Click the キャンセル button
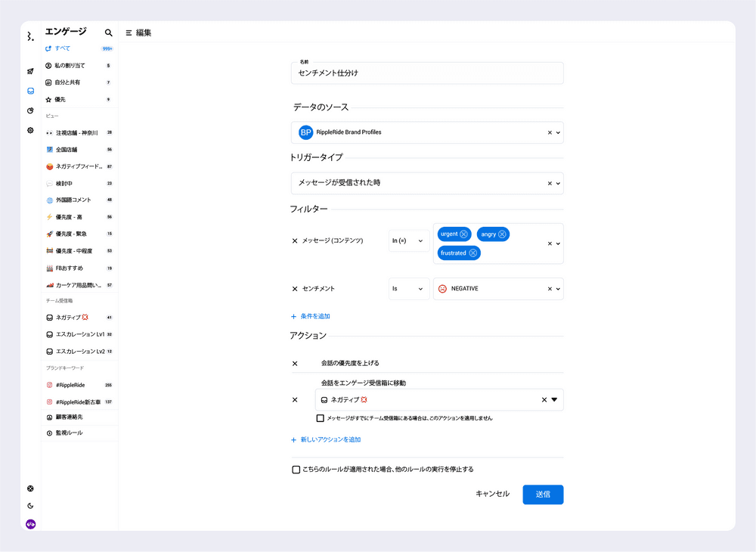Screen dimensions: 756x552 [x=492, y=495]
